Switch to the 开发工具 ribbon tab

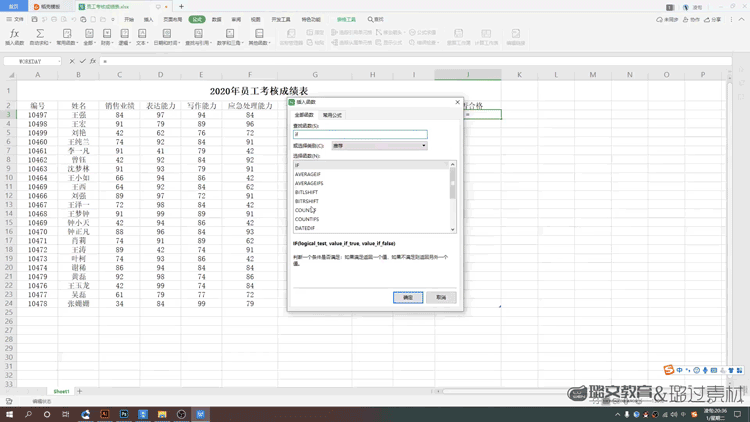[281, 20]
